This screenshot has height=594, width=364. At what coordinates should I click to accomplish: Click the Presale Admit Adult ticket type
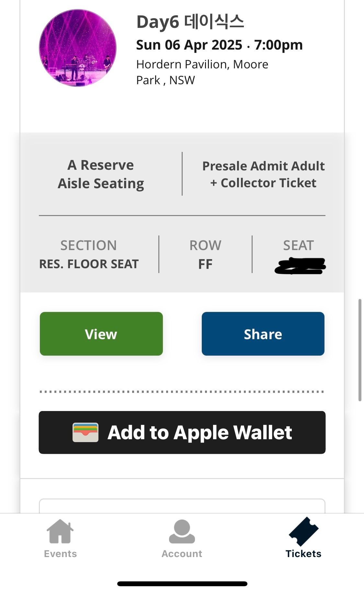click(263, 174)
